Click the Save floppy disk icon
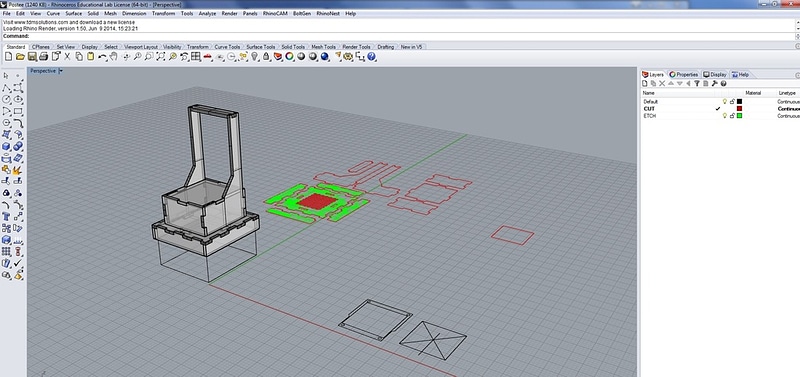This screenshot has height=377, width=800. pyautogui.click(x=32, y=57)
